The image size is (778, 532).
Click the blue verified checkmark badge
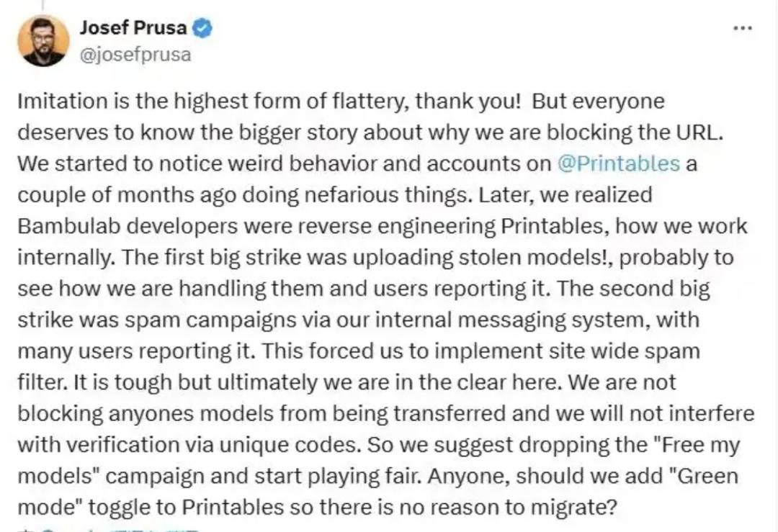coord(204,28)
